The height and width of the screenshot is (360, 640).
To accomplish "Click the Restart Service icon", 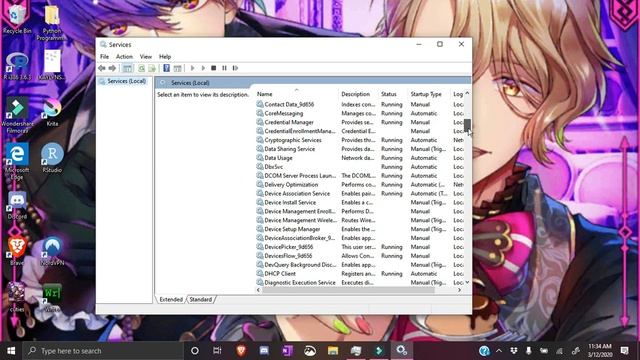I will pyautogui.click(x=235, y=68).
